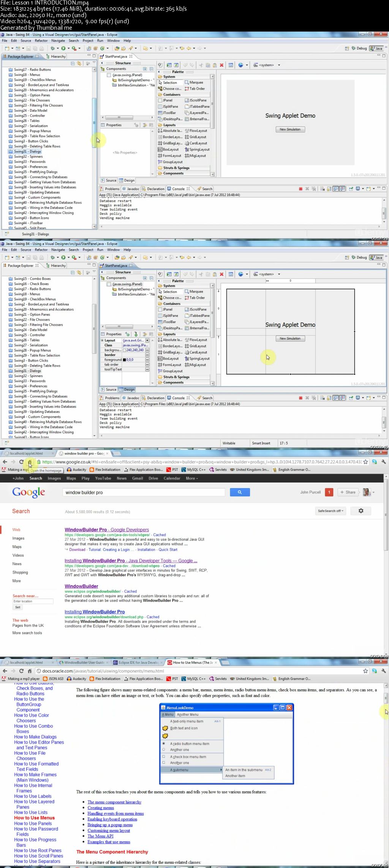Click the blue Google search button

click(x=240, y=492)
